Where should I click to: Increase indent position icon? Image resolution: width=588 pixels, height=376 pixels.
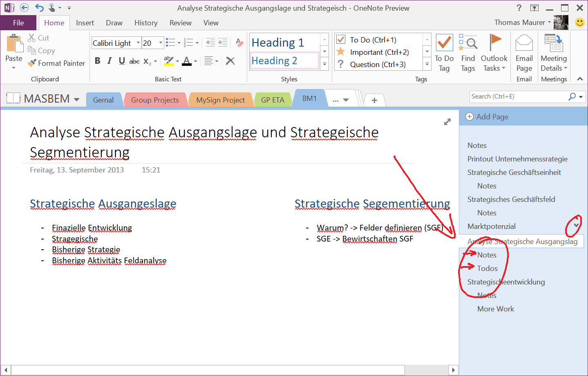[223, 42]
